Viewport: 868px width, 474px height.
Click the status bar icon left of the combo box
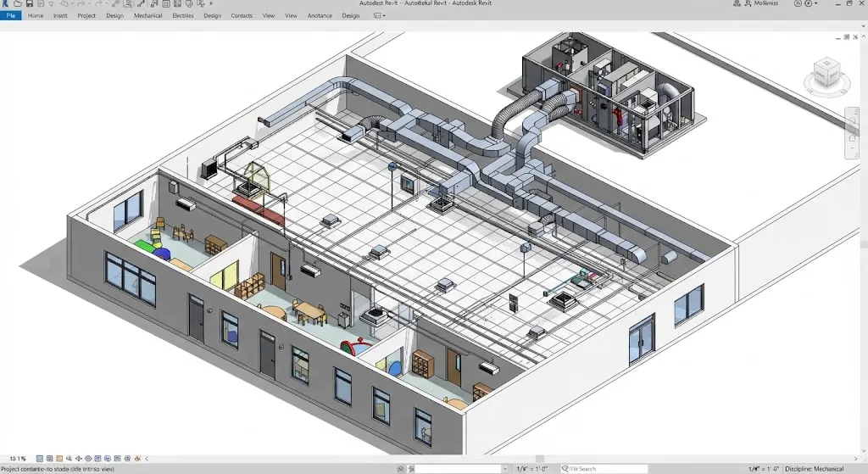click(x=400, y=469)
